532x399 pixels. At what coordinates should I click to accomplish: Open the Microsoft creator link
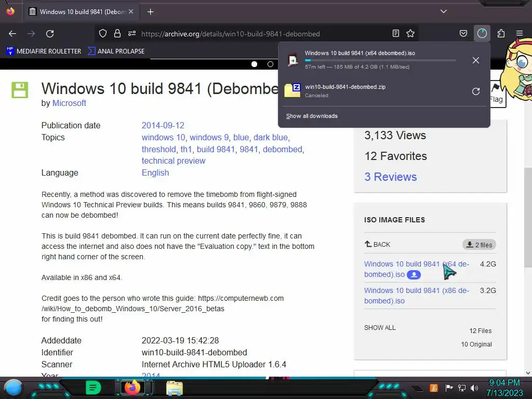pos(69,103)
